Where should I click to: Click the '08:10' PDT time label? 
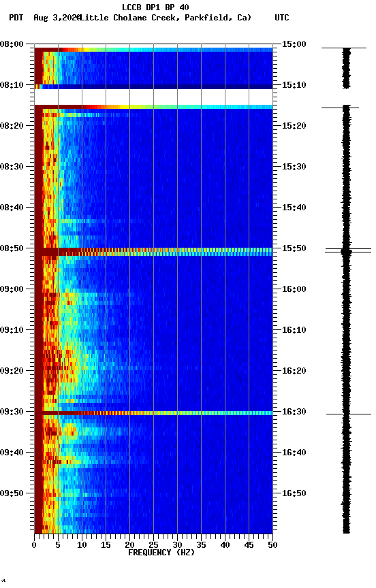click(12, 85)
